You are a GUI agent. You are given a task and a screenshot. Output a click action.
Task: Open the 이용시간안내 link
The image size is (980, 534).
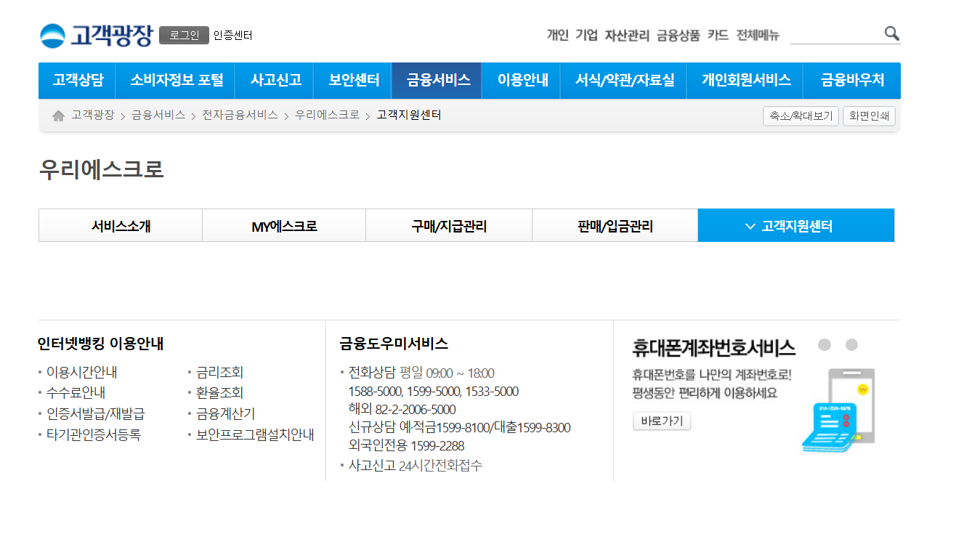pyautogui.click(x=81, y=373)
